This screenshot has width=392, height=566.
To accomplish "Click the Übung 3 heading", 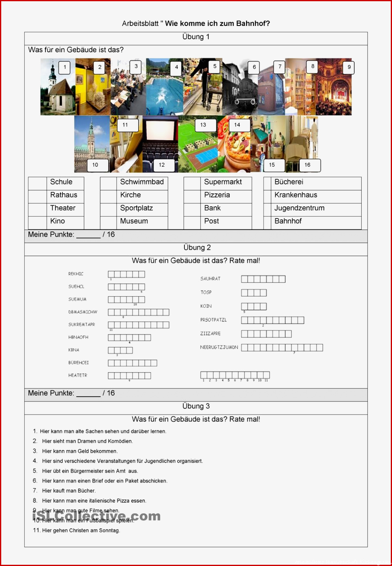I will pyautogui.click(x=196, y=406).
